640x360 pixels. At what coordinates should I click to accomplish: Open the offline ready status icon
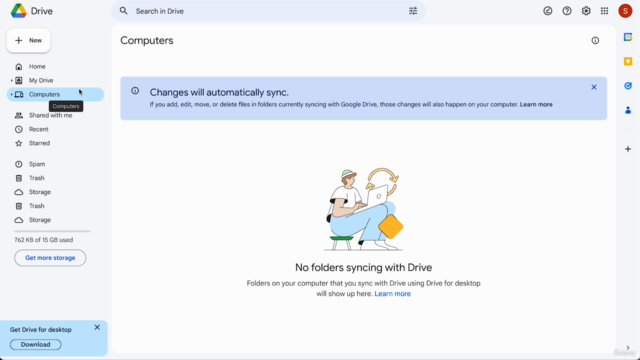pyautogui.click(x=548, y=11)
